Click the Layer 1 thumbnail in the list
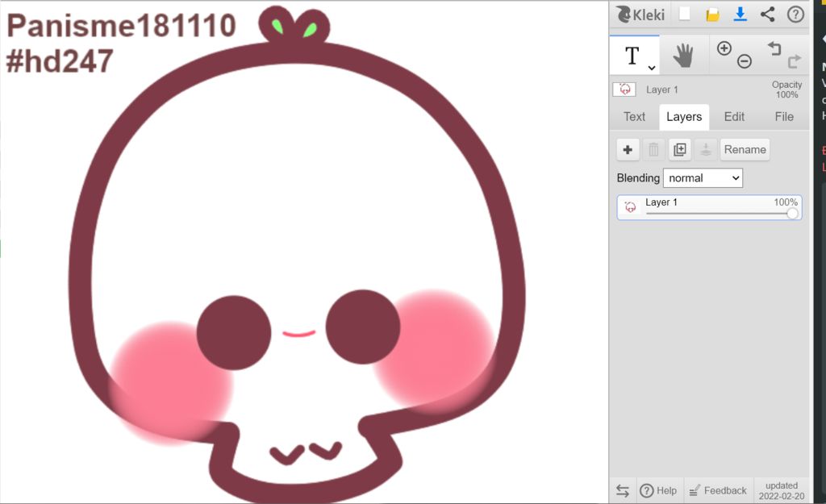 point(630,207)
